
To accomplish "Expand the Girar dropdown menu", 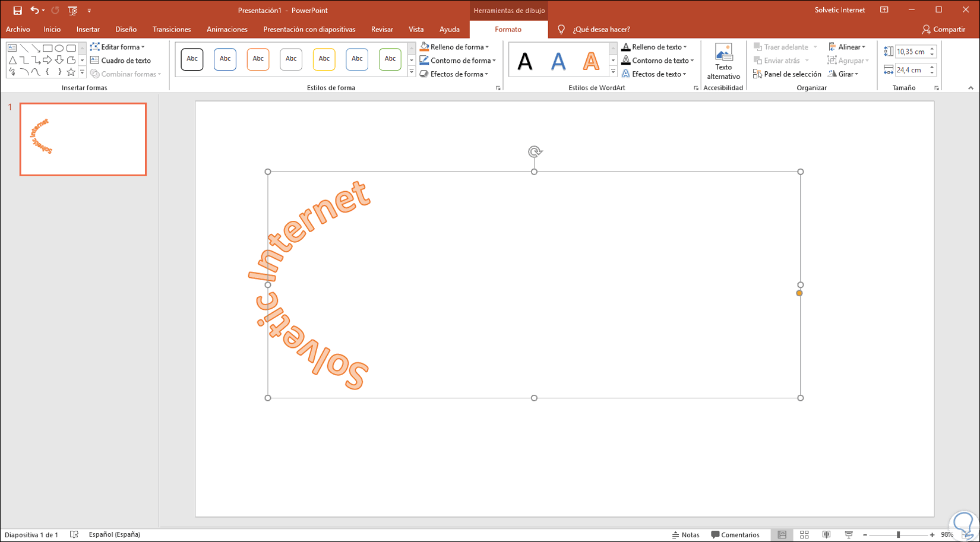I will coord(843,74).
